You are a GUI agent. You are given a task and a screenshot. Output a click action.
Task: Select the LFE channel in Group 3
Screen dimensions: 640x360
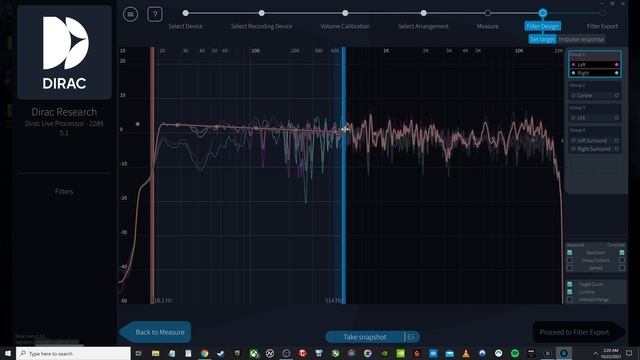tap(595, 118)
